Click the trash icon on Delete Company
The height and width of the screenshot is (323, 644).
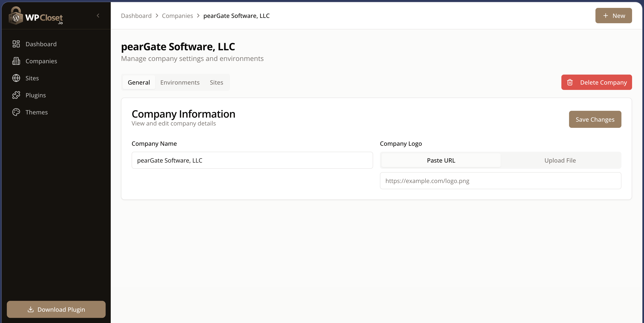click(570, 82)
